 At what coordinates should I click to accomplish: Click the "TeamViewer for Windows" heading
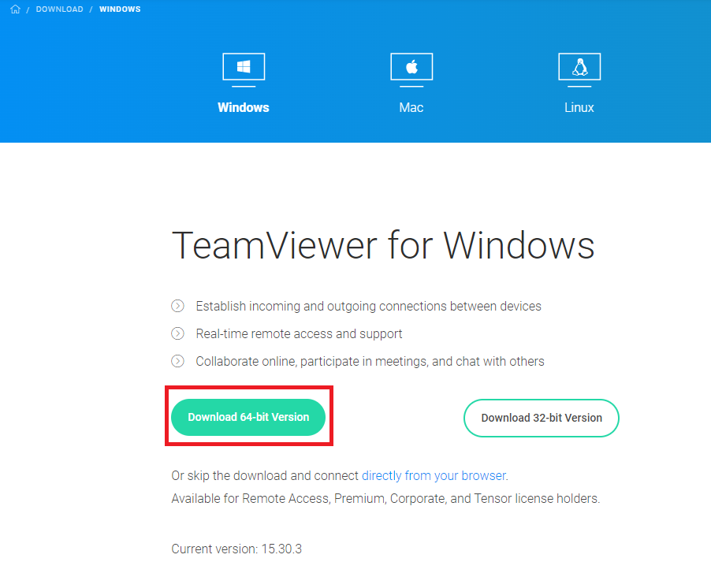coord(382,245)
